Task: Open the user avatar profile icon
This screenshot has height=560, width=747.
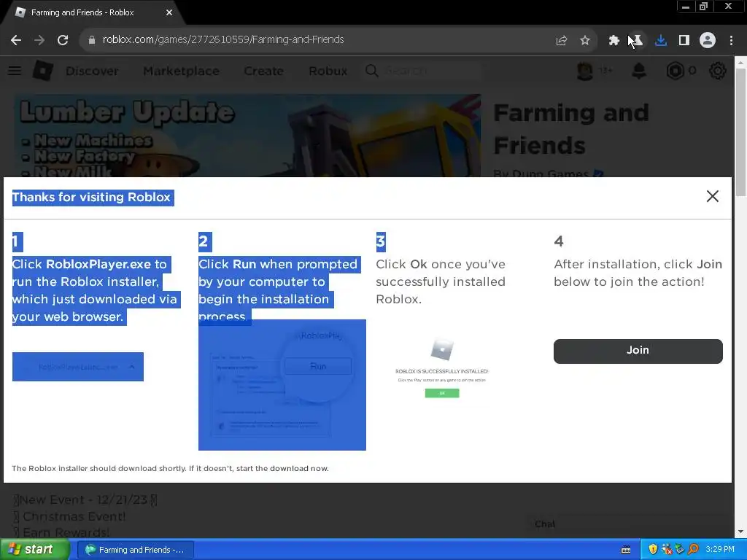Action: (x=585, y=71)
